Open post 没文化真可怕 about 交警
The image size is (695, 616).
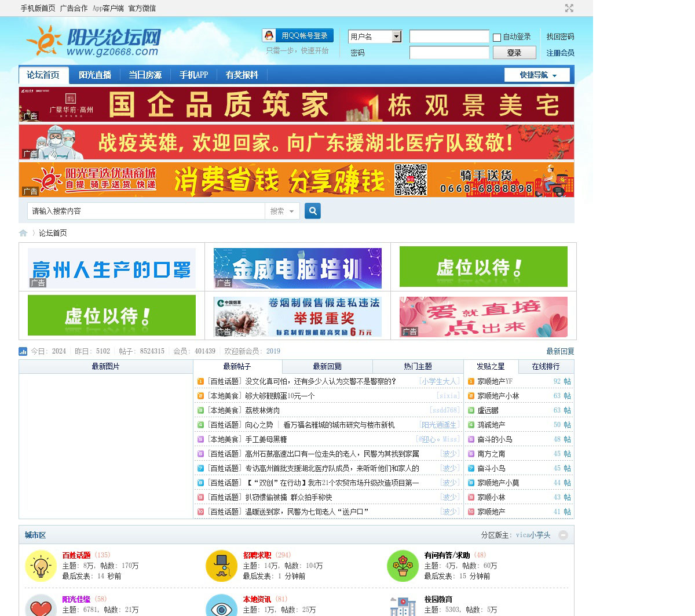(320, 381)
